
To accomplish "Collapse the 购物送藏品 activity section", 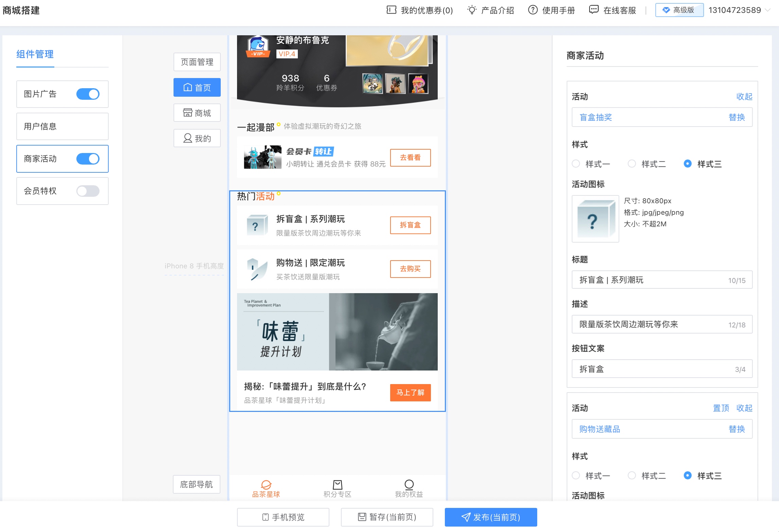I will (744, 408).
